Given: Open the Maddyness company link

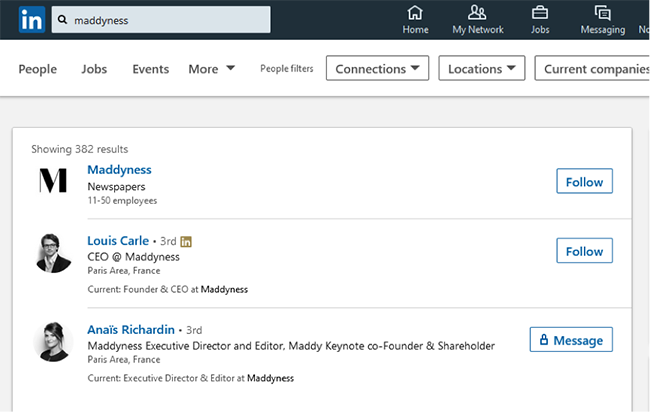Looking at the screenshot, I should (x=119, y=170).
